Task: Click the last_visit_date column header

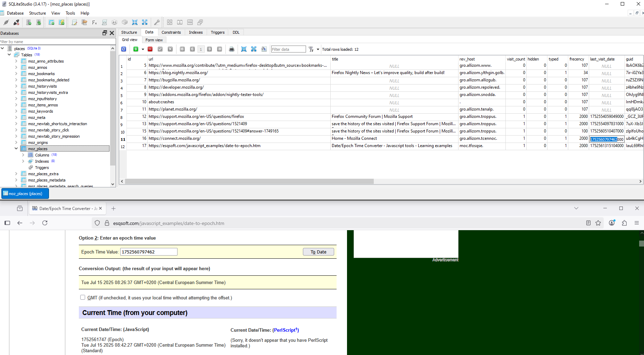Action: (606, 59)
